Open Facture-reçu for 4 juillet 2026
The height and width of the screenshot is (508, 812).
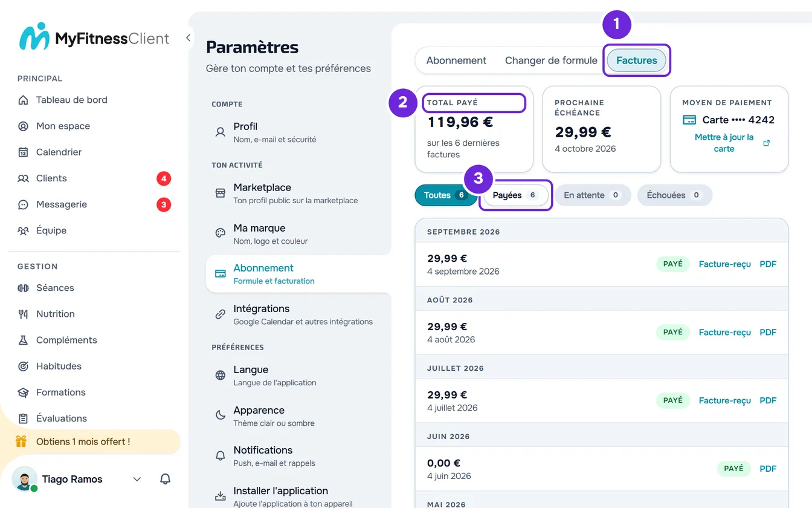(x=724, y=400)
